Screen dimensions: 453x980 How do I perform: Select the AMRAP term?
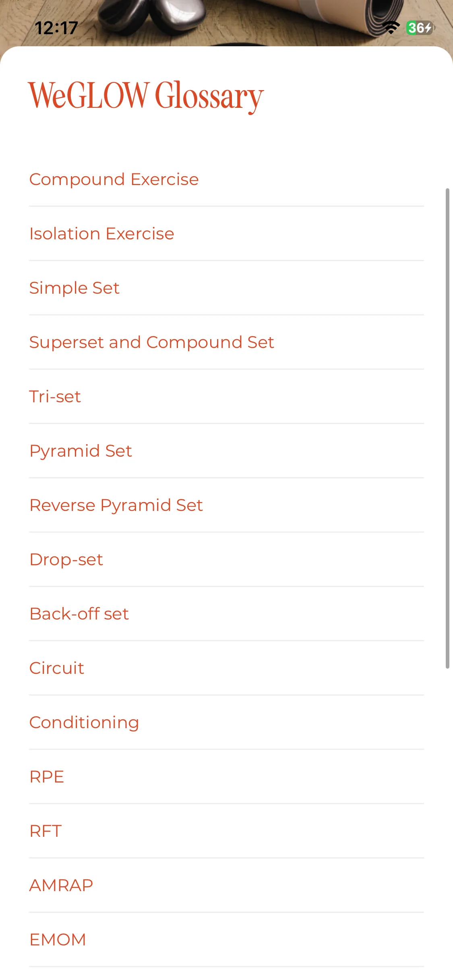(x=61, y=885)
